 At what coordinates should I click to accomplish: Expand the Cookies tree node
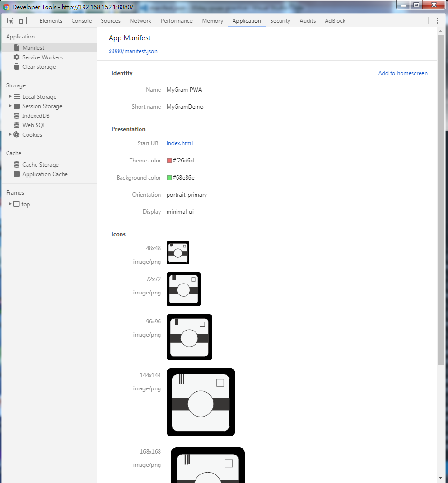[10, 134]
